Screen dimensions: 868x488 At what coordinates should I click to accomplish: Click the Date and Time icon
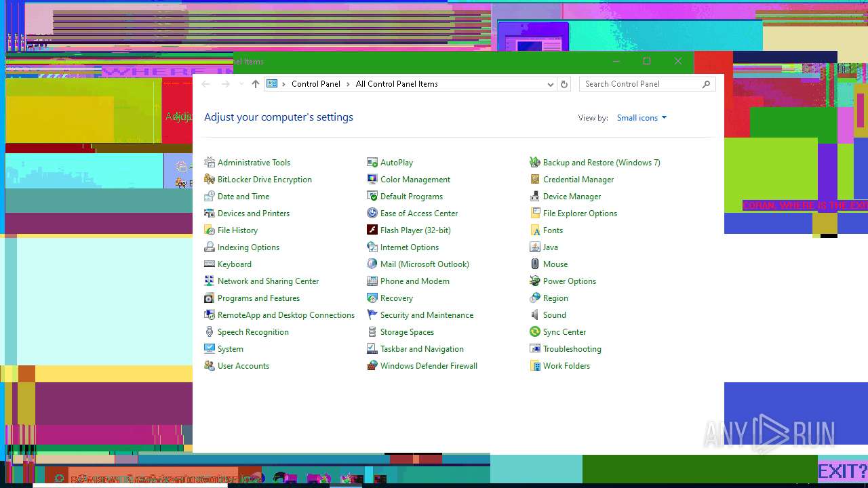(x=210, y=197)
